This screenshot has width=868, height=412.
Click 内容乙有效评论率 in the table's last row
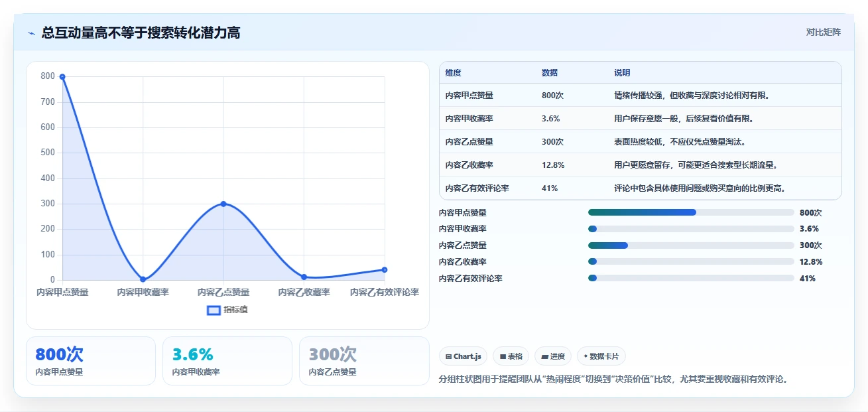[477, 188]
